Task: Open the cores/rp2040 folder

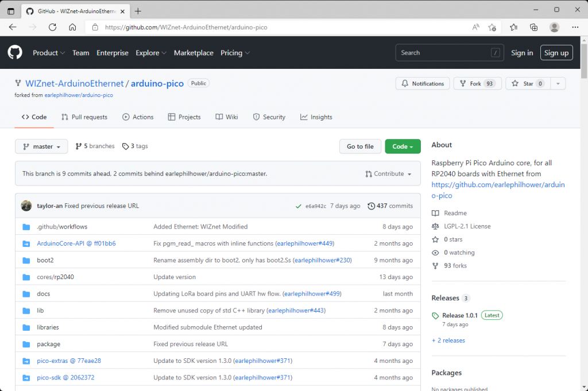Action: pyautogui.click(x=56, y=277)
